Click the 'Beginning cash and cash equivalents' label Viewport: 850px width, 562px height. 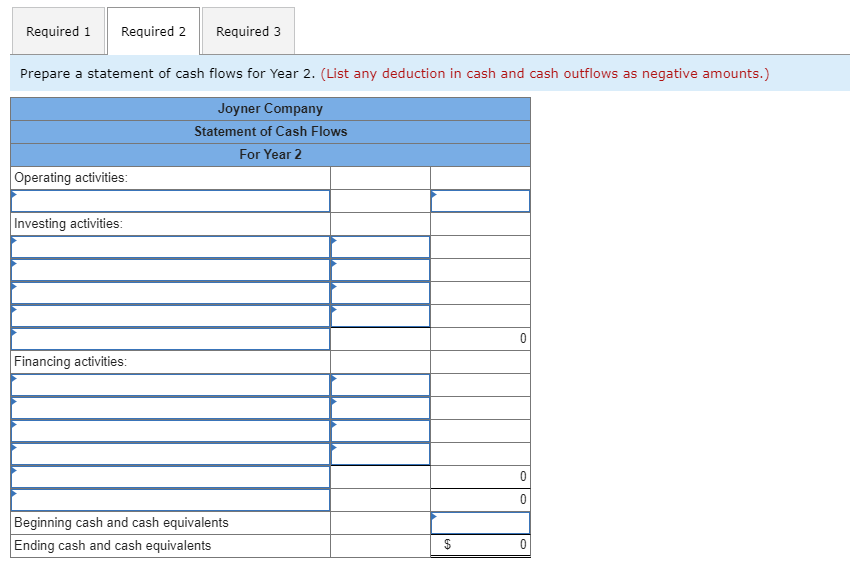click(121, 522)
